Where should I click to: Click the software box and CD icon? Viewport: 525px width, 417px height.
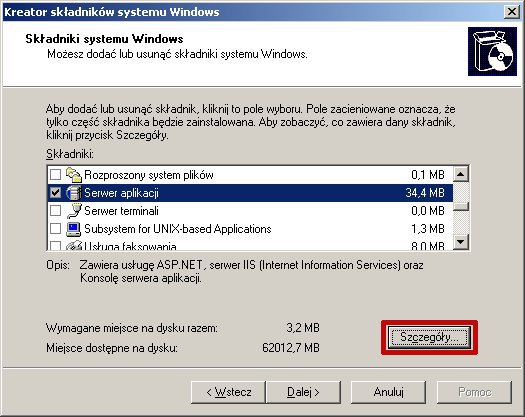492,52
